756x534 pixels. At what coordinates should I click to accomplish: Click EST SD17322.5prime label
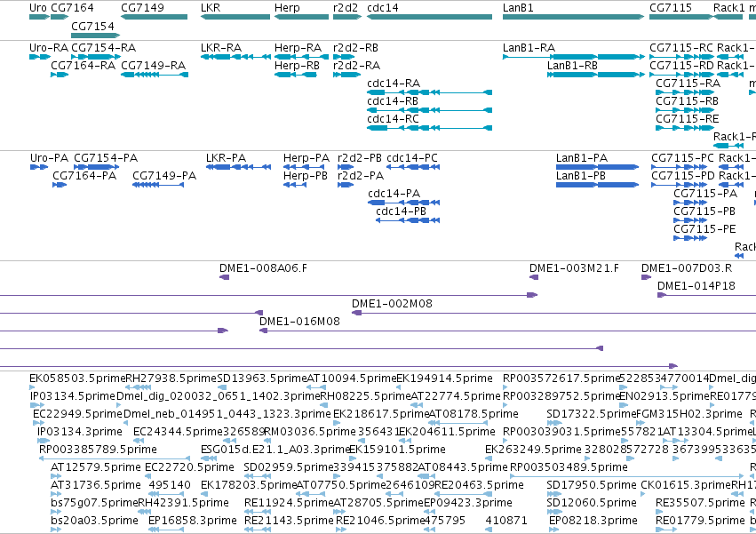click(592, 414)
